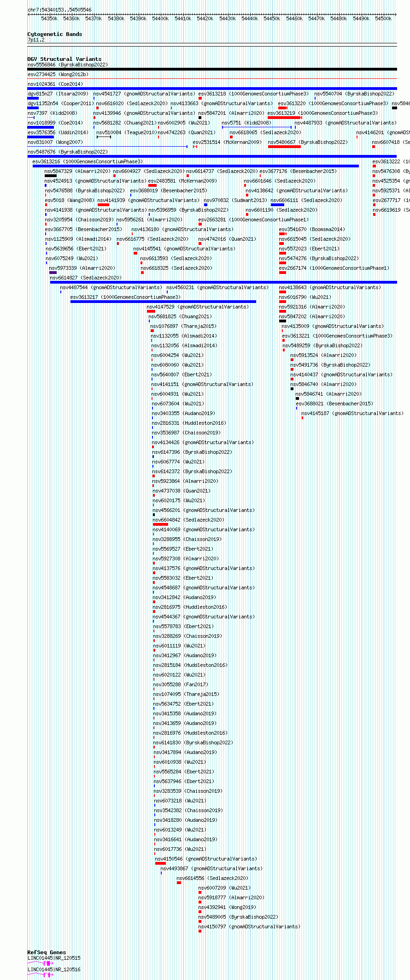Open variant nsv4147529 (gnomADStructuralVariants)
The width and height of the screenshot is (410, 980).
point(198,307)
